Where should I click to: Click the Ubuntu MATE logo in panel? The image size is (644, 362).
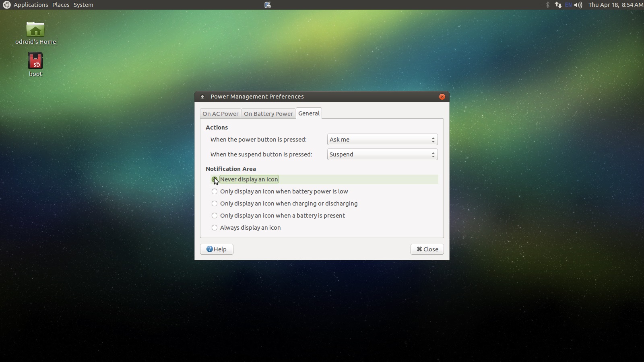click(x=6, y=5)
